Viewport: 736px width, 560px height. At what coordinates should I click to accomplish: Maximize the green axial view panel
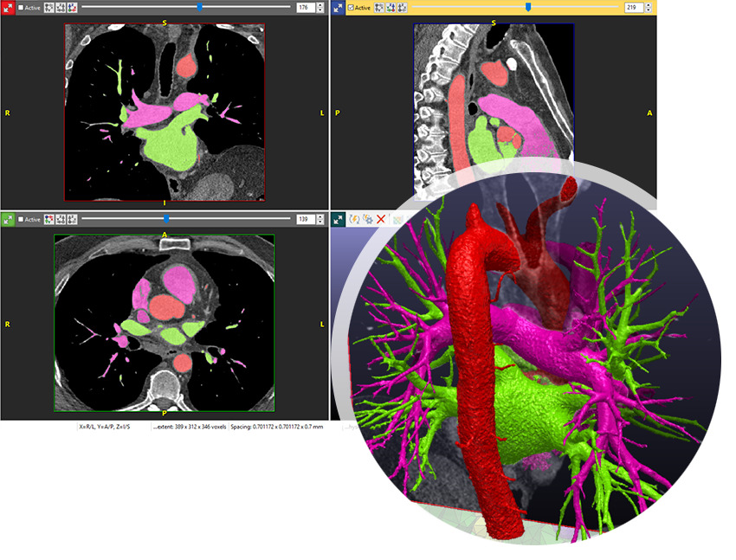[8, 219]
